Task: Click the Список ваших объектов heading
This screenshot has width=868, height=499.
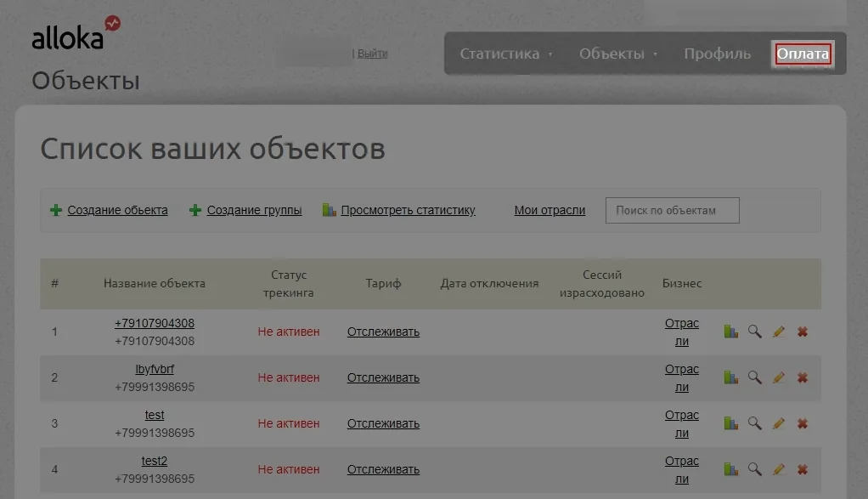Action: click(x=212, y=149)
